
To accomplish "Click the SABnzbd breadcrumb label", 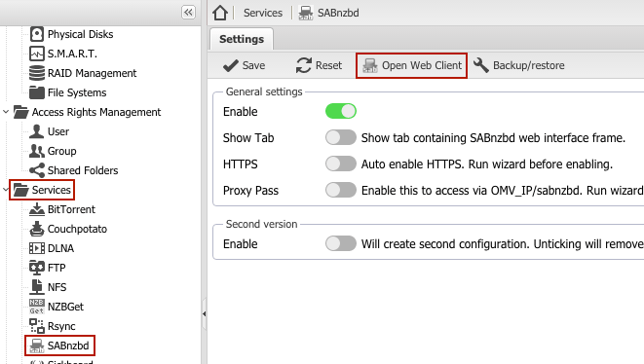I will (338, 13).
